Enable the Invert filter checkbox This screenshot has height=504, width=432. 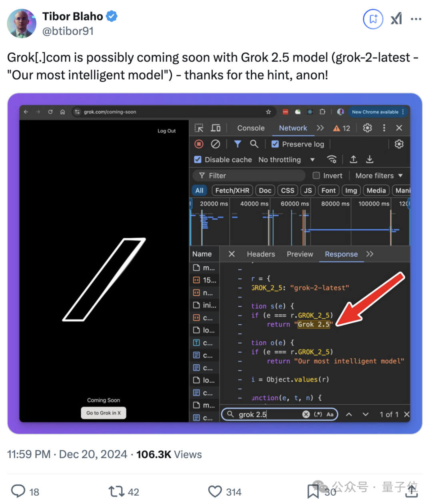coord(316,175)
